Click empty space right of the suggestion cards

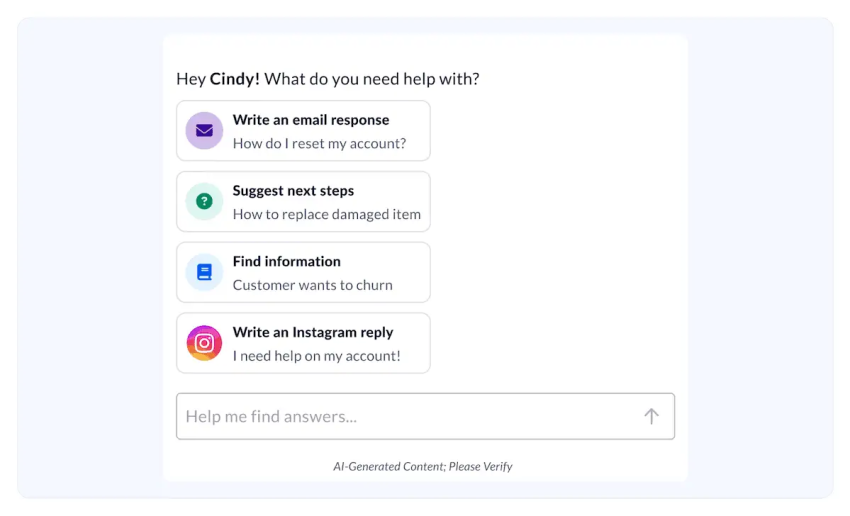(x=553, y=236)
